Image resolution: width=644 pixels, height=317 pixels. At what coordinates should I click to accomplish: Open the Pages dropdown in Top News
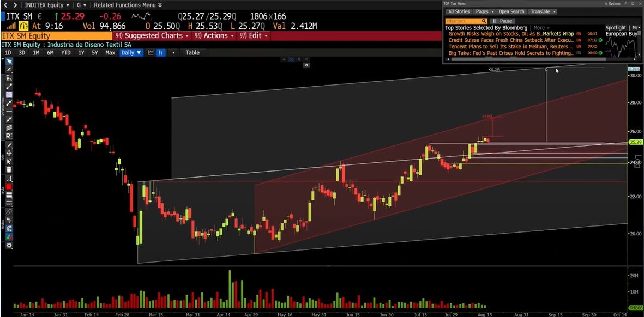coord(485,11)
